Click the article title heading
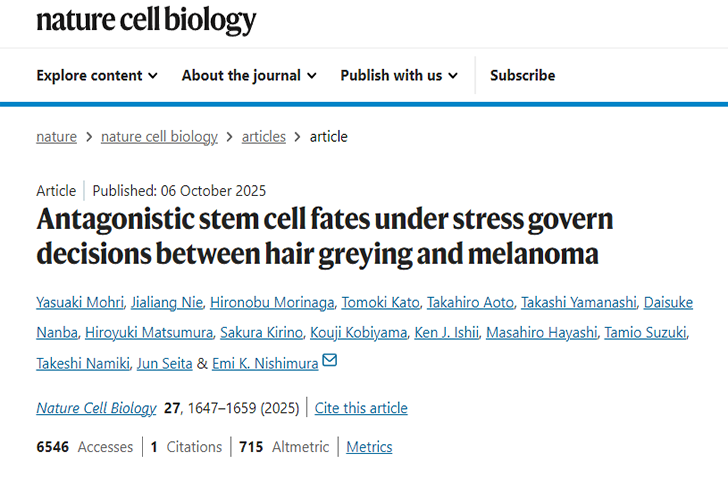The image size is (728, 485). click(324, 236)
